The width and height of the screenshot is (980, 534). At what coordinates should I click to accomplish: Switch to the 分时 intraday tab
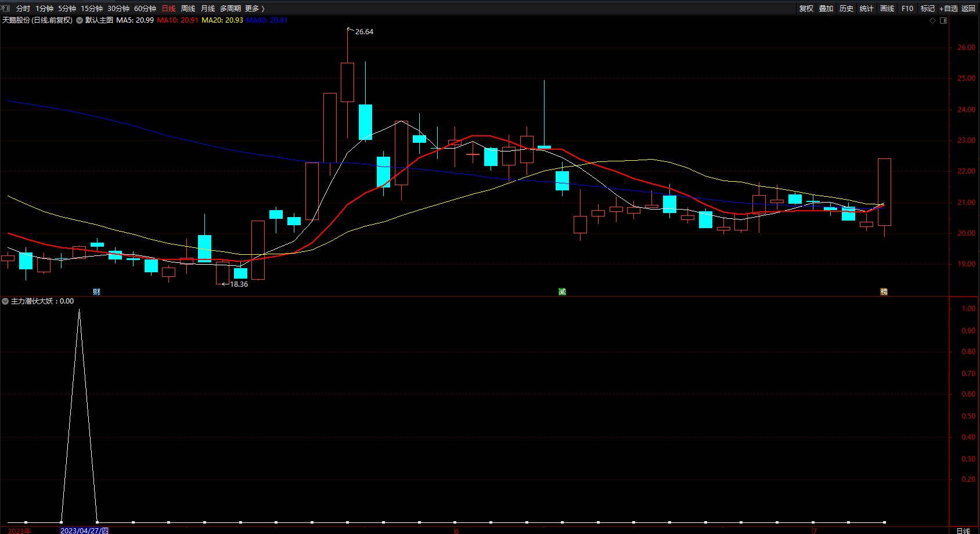click(x=23, y=8)
